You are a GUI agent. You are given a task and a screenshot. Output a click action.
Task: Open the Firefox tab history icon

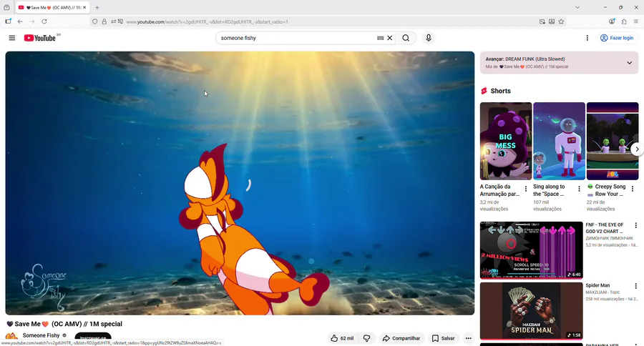6,7
